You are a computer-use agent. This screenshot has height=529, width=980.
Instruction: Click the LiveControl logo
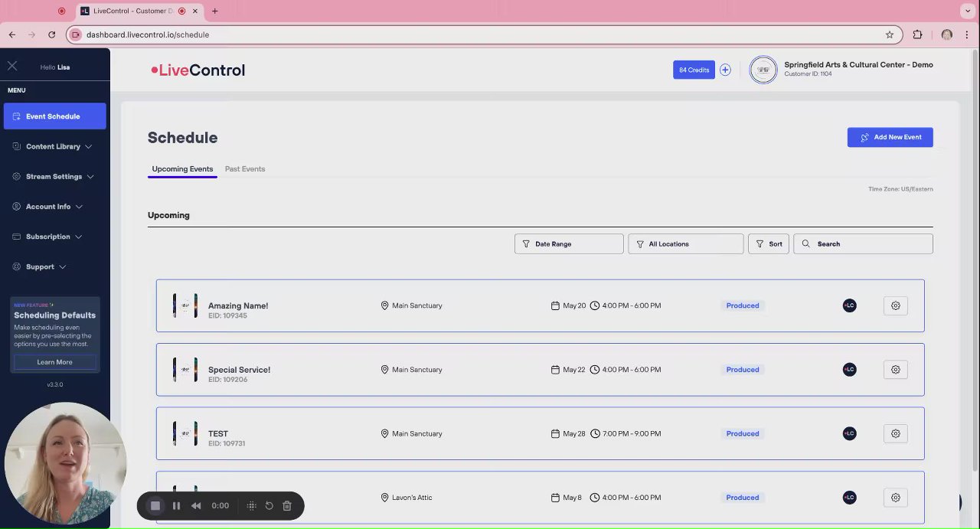tap(198, 70)
